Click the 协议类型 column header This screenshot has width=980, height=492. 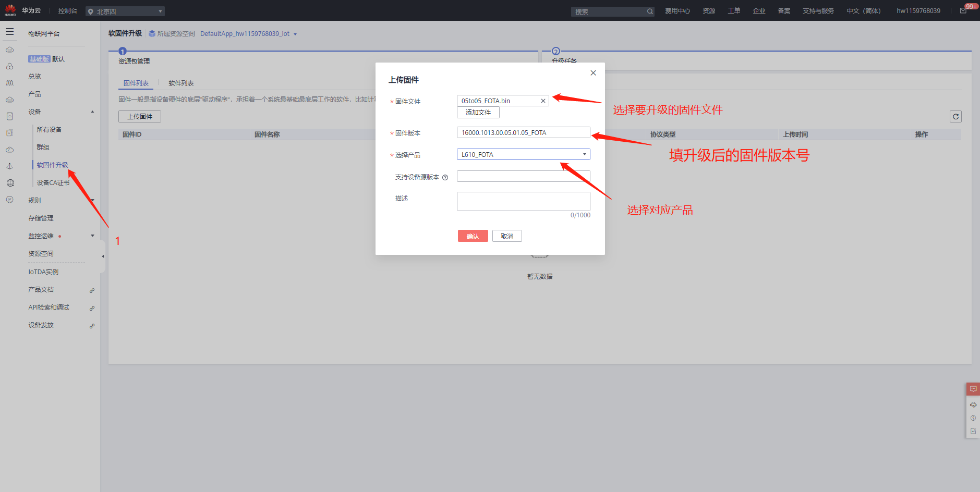pyautogui.click(x=663, y=134)
